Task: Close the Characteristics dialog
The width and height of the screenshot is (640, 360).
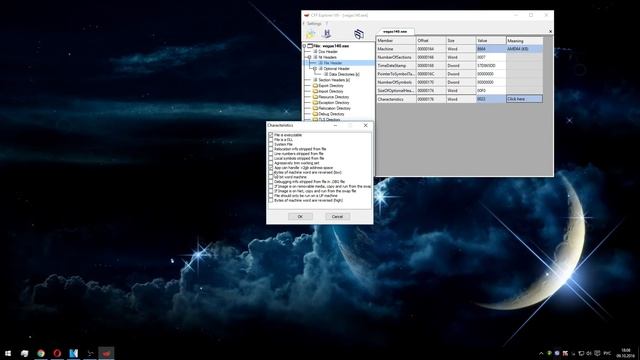Action: tap(366, 126)
